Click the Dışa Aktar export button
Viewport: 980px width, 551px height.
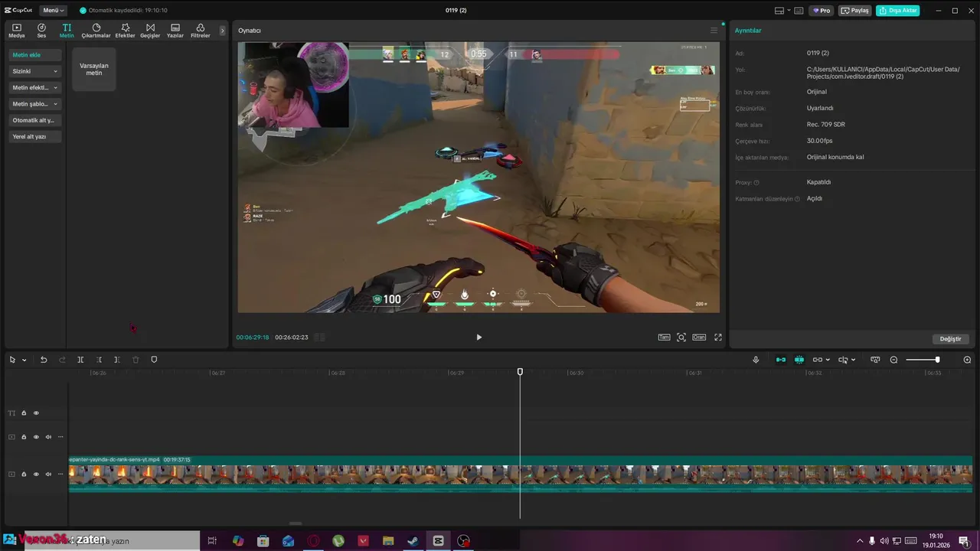point(898,11)
